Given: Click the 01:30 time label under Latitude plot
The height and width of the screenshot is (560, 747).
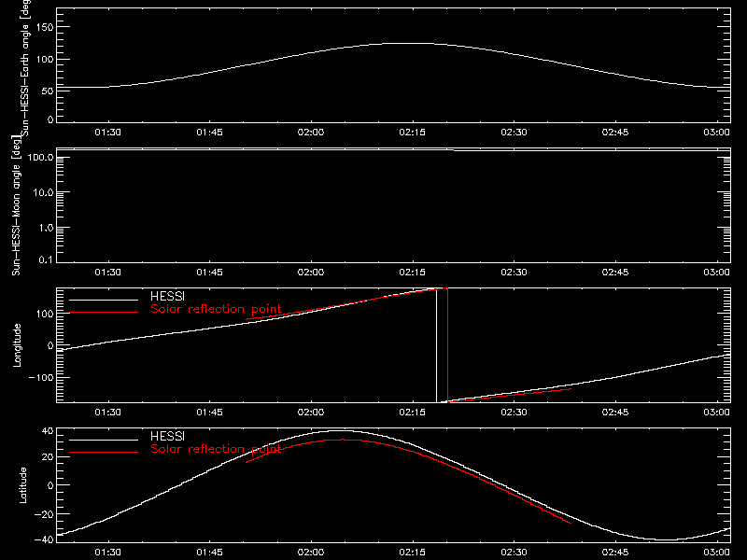Looking at the screenshot, I should tap(107, 552).
